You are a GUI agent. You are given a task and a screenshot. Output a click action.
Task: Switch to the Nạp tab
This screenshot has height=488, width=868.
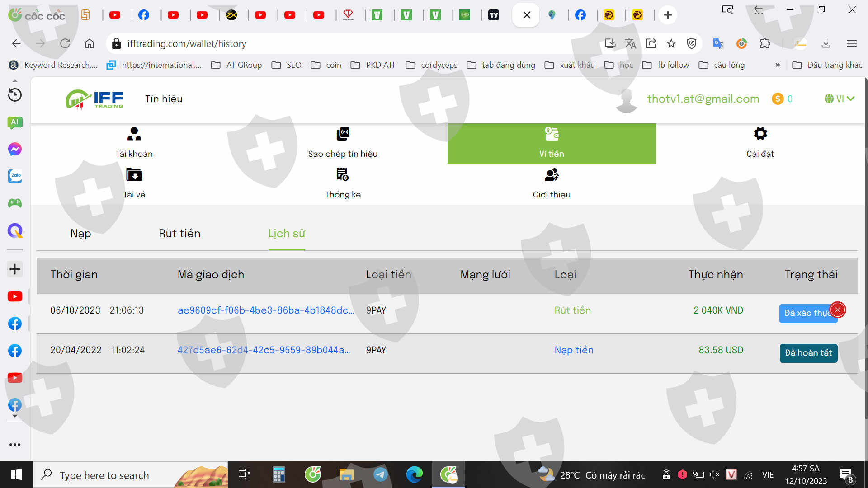pyautogui.click(x=80, y=234)
